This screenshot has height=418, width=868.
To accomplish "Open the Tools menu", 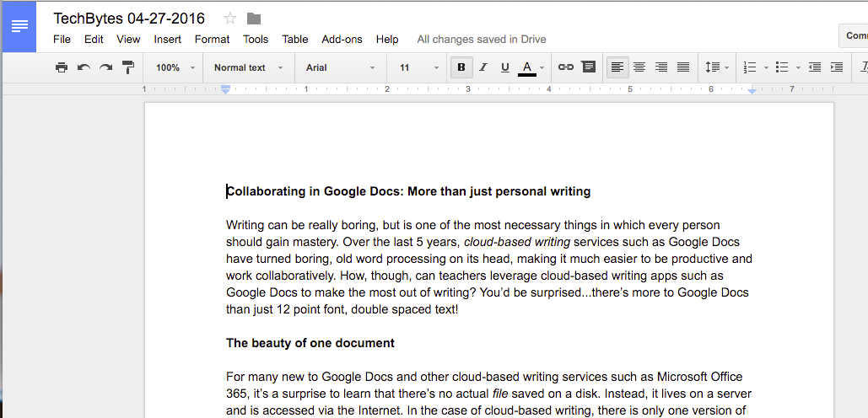I will (x=256, y=40).
